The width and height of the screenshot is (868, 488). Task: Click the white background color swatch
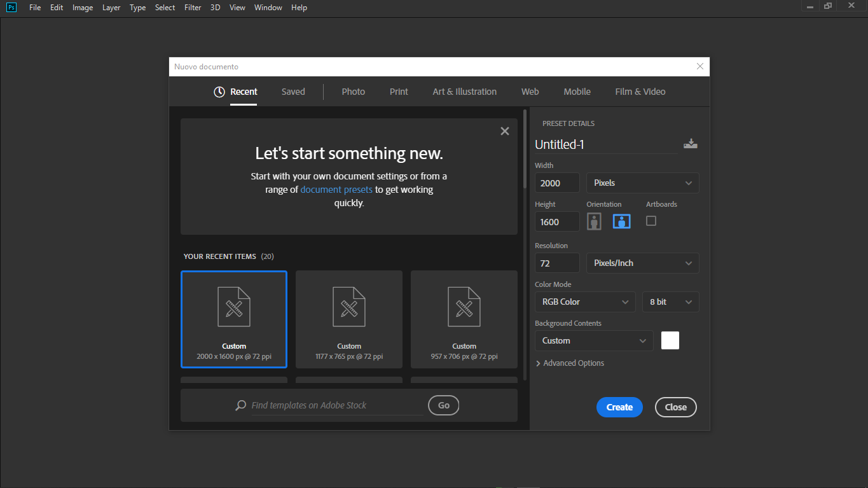[x=670, y=340]
